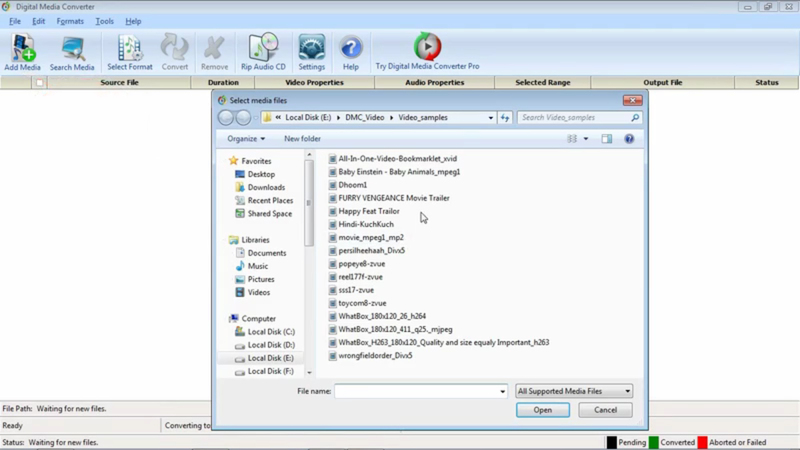The height and width of the screenshot is (450, 800).
Task: Open Downloads in Favorites
Action: (x=260, y=188)
